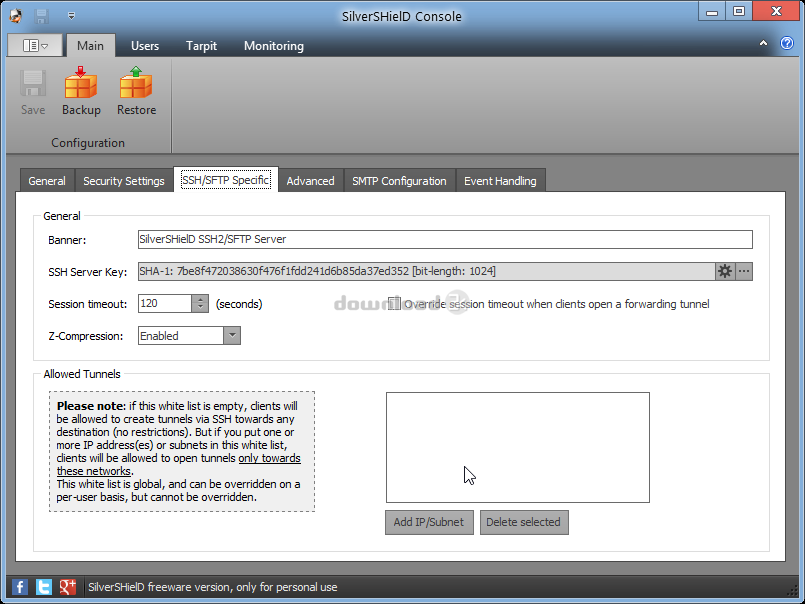This screenshot has height=604, width=805.
Task: Close the SilverSHielD Console window
Action: coord(776,11)
